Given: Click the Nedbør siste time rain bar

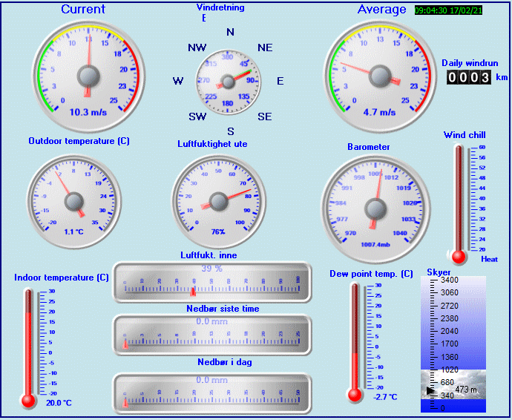Looking at the screenshot, I should [212, 335].
